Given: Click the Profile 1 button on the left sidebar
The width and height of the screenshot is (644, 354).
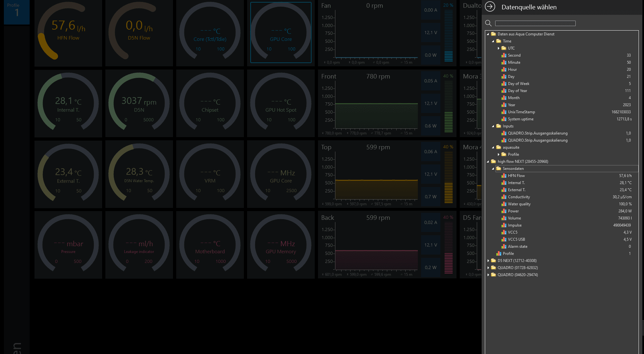Looking at the screenshot, I should tap(17, 12).
